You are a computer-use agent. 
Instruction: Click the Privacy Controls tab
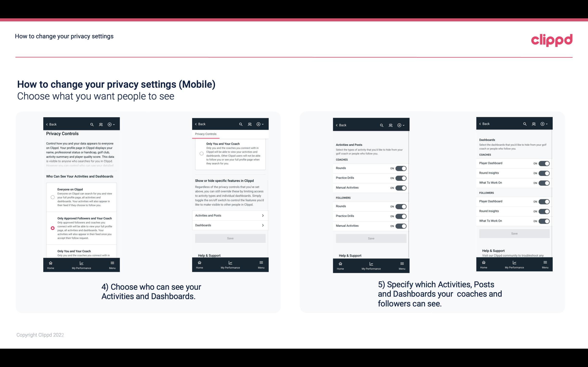coord(205,134)
